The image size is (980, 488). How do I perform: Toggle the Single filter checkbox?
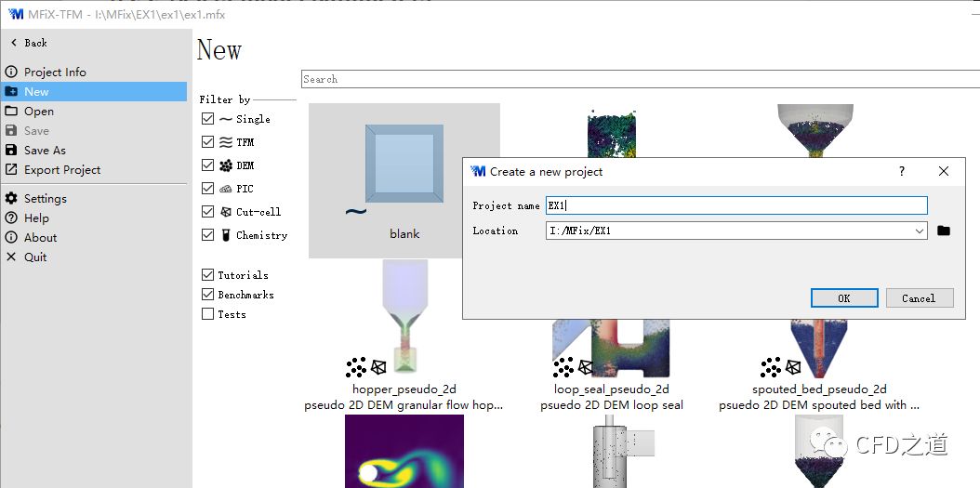click(x=208, y=119)
